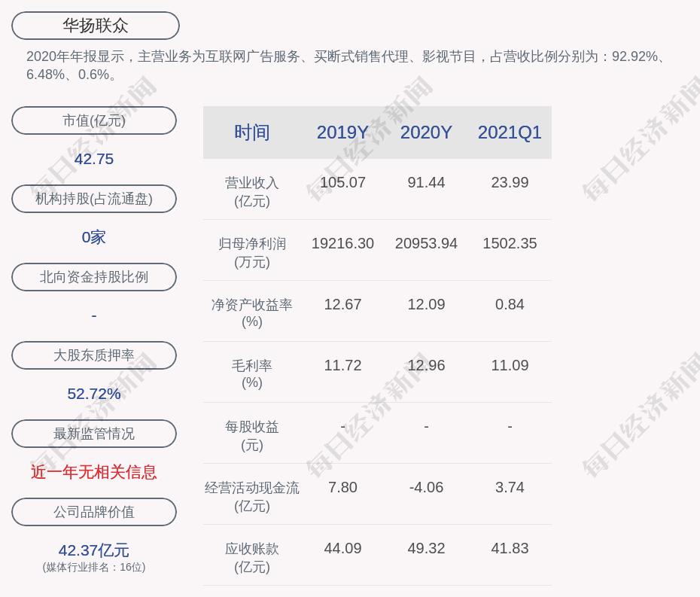Click the 大股东质押率 label pill
The width and height of the screenshot is (700, 597).
click(94, 355)
